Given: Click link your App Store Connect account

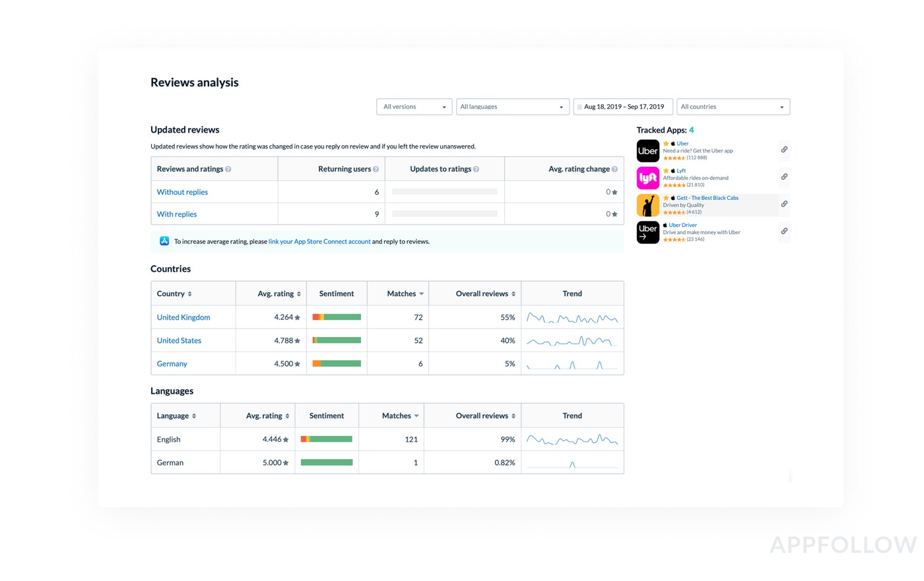Looking at the screenshot, I should point(319,242).
